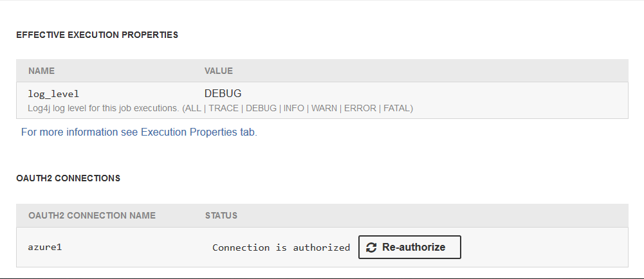
Task: Select the azure1 connection name
Action: tap(45, 248)
